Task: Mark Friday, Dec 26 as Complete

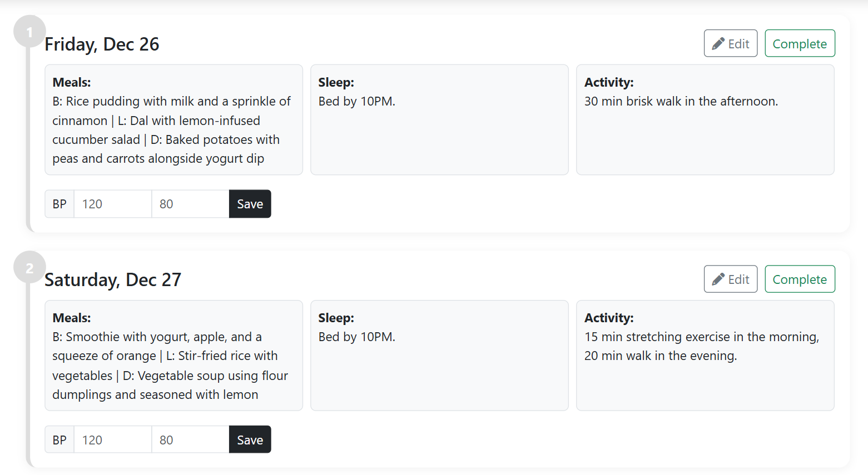Action: tap(799, 44)
